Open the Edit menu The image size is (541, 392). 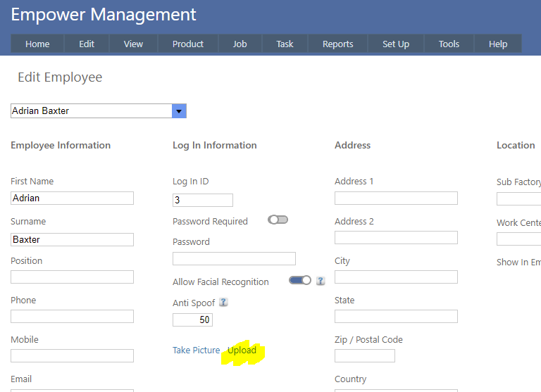pos(87,44)
